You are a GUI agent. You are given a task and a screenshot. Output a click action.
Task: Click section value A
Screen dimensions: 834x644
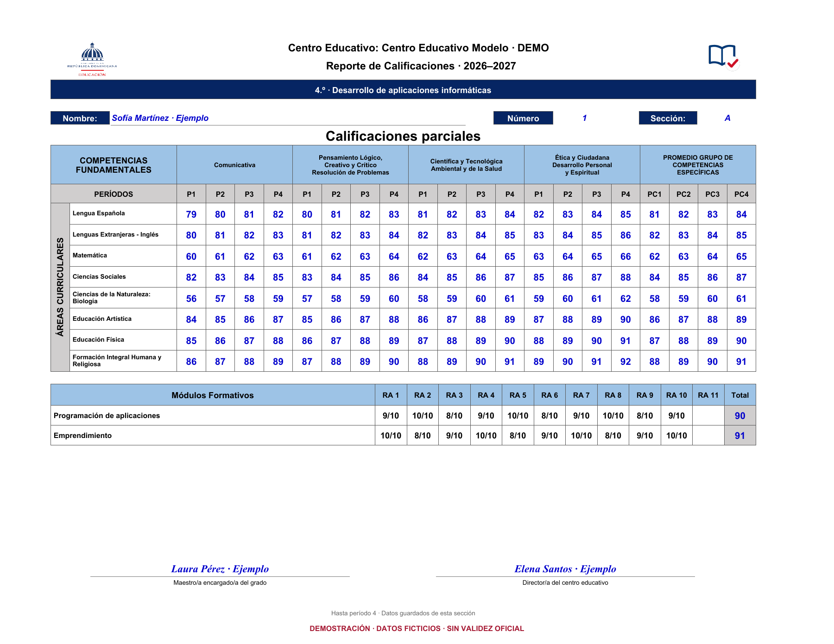(727, 118)
